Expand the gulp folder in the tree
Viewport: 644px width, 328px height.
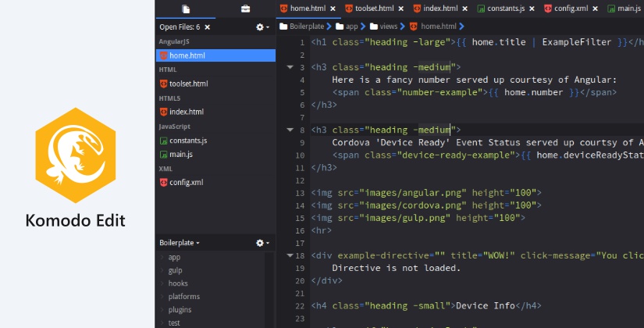[x=162, y=270]
